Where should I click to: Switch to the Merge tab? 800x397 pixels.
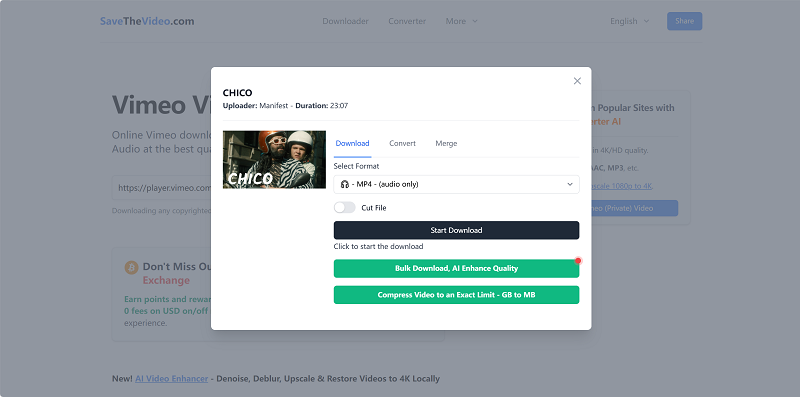[x=446, y=143]
